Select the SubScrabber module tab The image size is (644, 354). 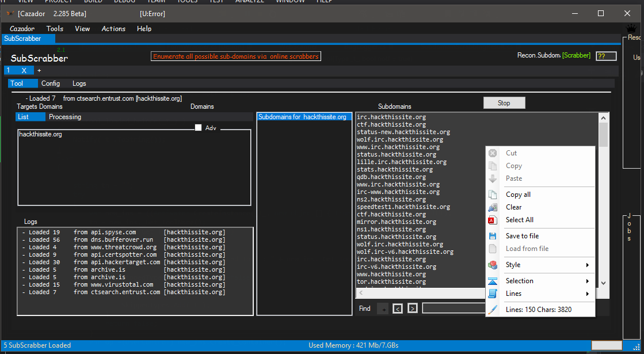pos(28,39)
